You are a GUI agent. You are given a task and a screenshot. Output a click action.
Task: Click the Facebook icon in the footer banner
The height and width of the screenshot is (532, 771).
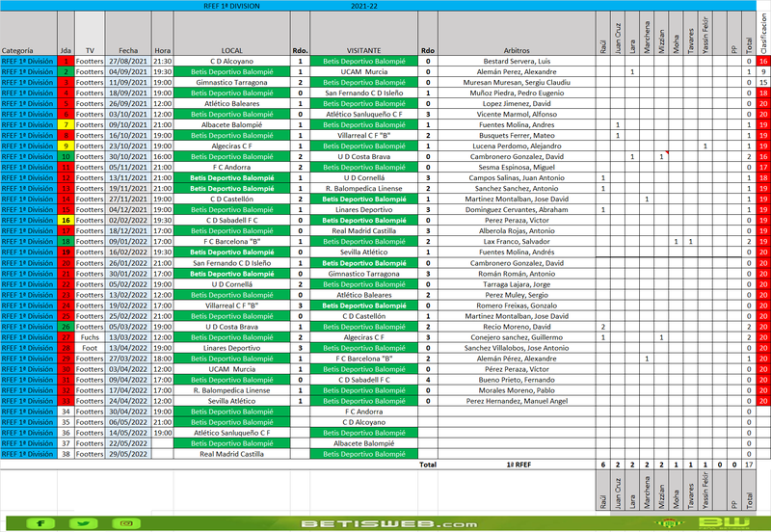tap(40, 523)
